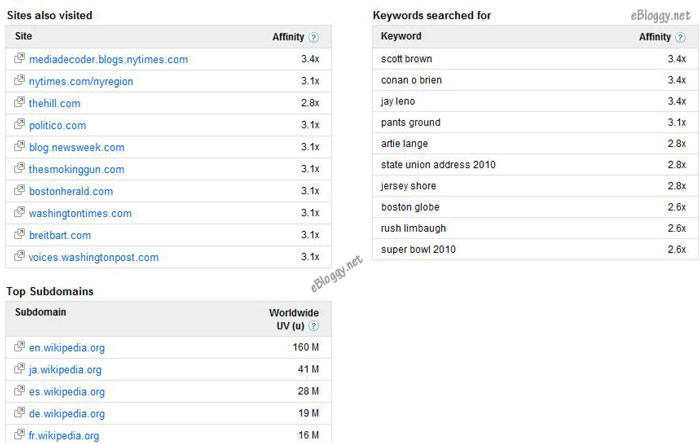Viewport: 700px width, 443px height.
Task: Select the 'artie lange' keyword
Action: [404, 144]
